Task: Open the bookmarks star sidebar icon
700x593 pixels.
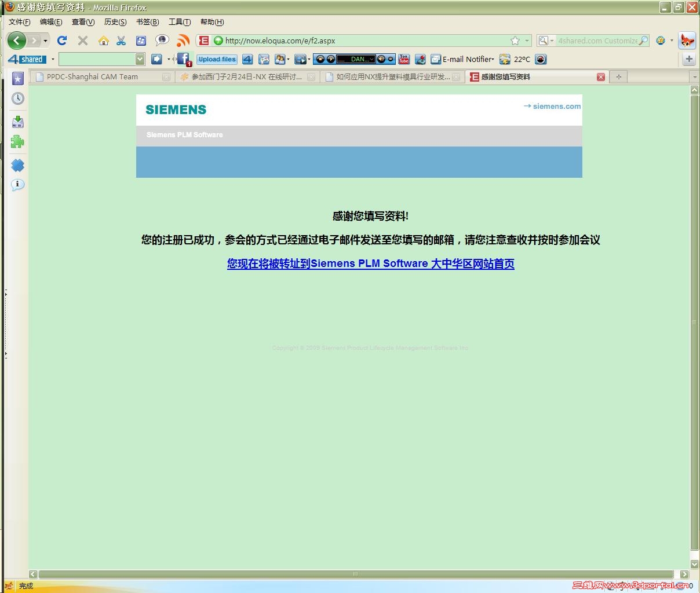Action: 18,79
